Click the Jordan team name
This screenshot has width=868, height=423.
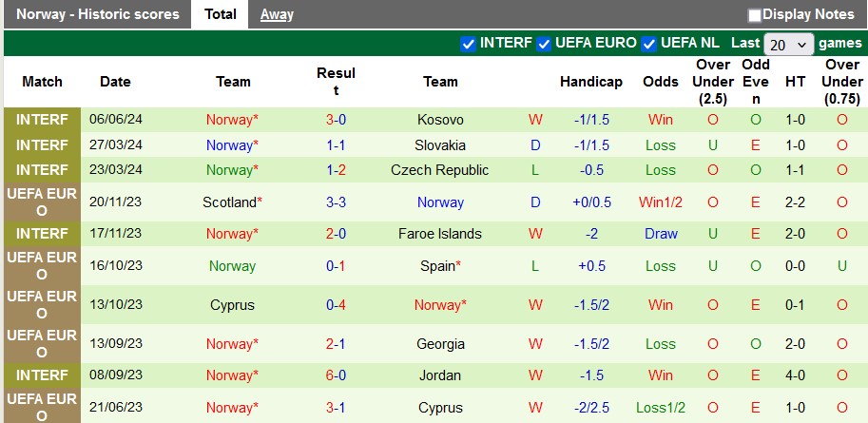(x=440, y=375)
